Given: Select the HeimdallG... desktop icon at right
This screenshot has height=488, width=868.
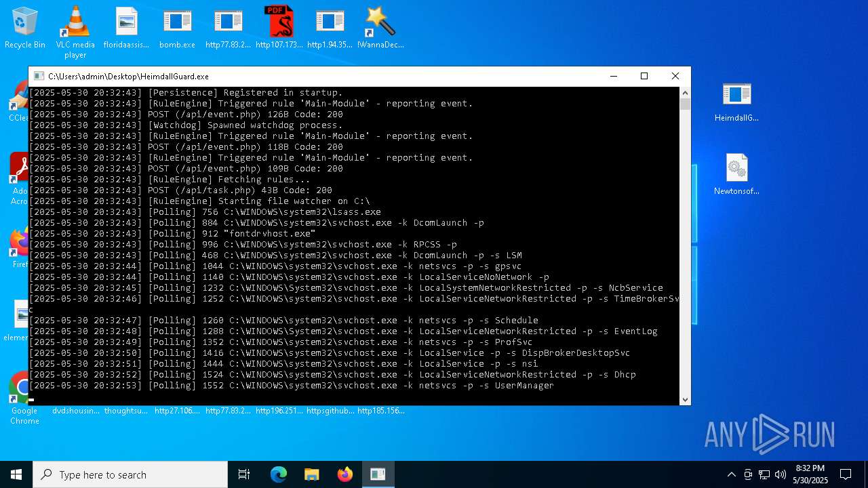Looking at the screenshot, I should click(x=736, y=102).
